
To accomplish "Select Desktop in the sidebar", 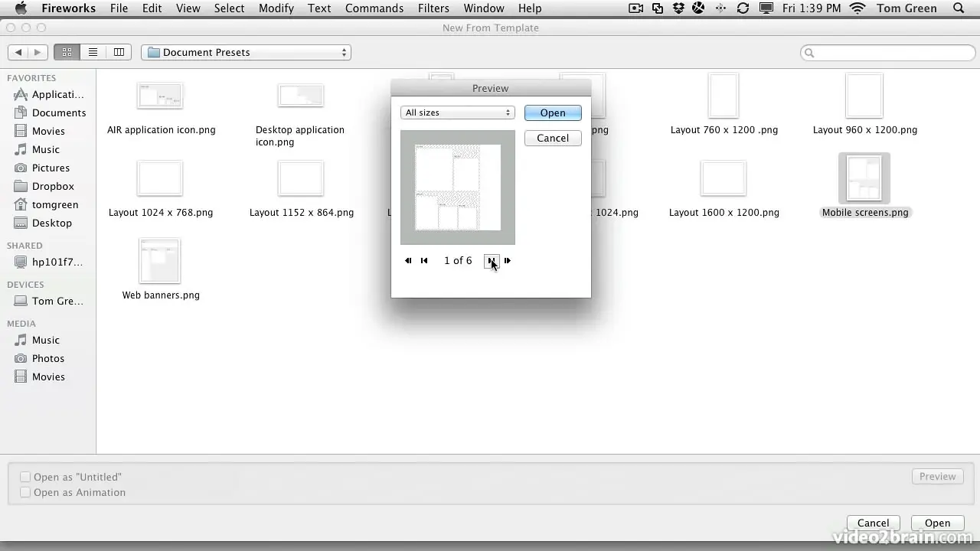I will 42,223.
